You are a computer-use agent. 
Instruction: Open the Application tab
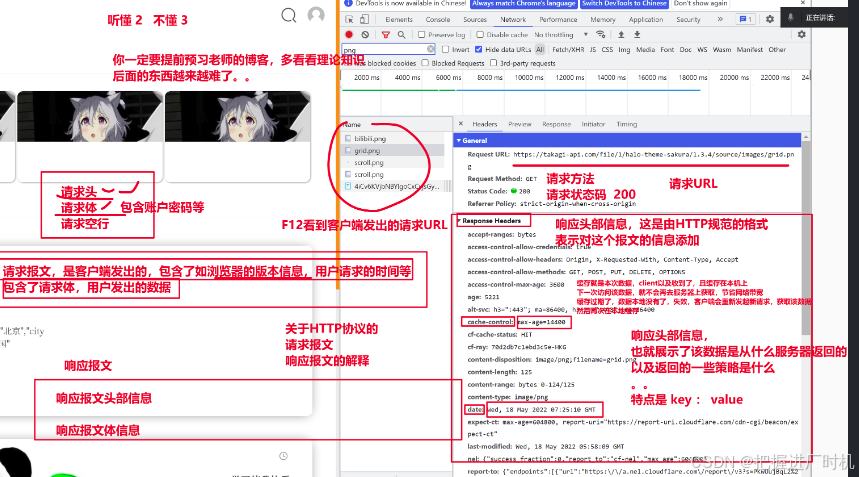646,19
